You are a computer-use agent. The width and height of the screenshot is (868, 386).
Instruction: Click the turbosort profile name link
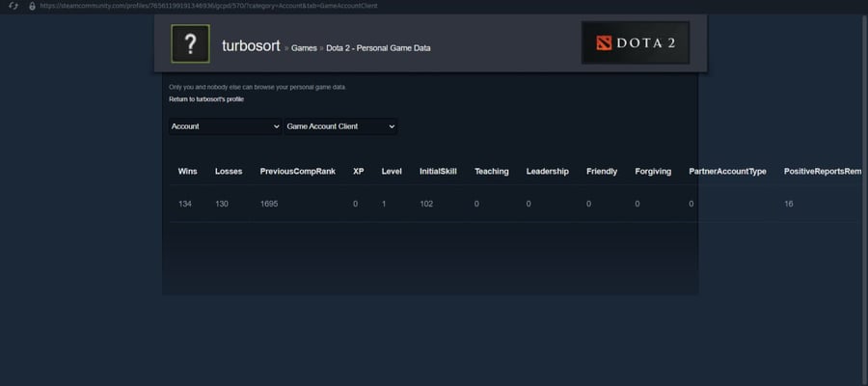pos(252,46)
